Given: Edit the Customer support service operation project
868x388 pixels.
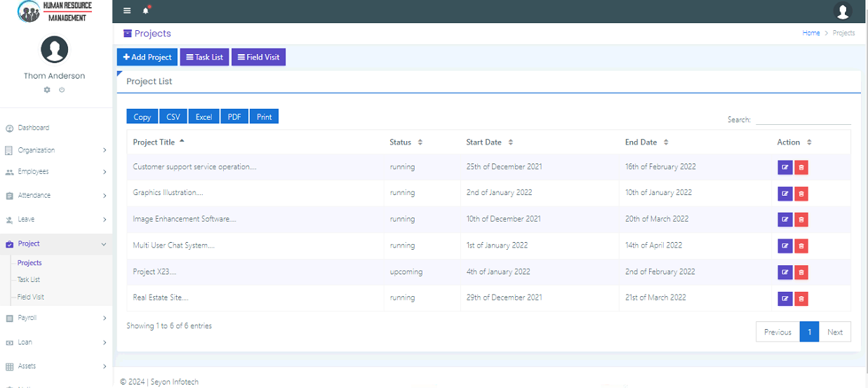Looking at the screenshot, I should tap(784, 168).
